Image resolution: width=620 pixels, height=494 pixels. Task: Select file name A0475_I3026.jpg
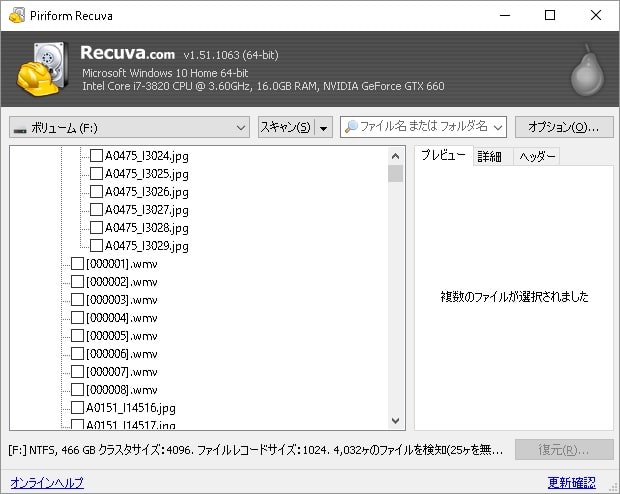147,192
